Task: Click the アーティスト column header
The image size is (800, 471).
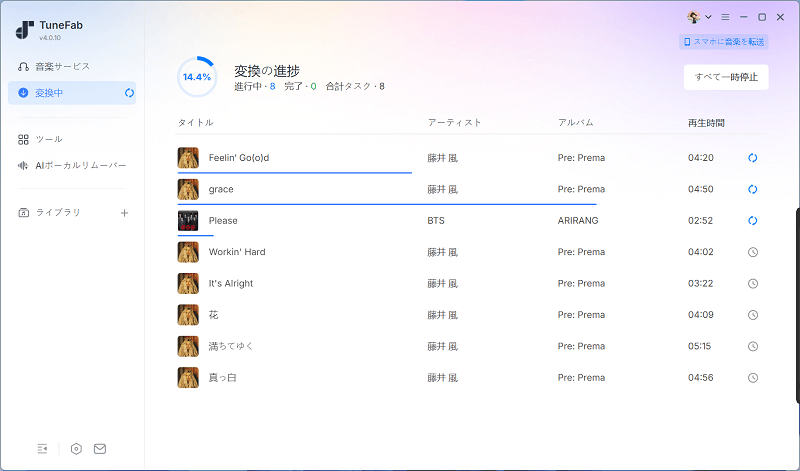Action: (x=454, y=122)
